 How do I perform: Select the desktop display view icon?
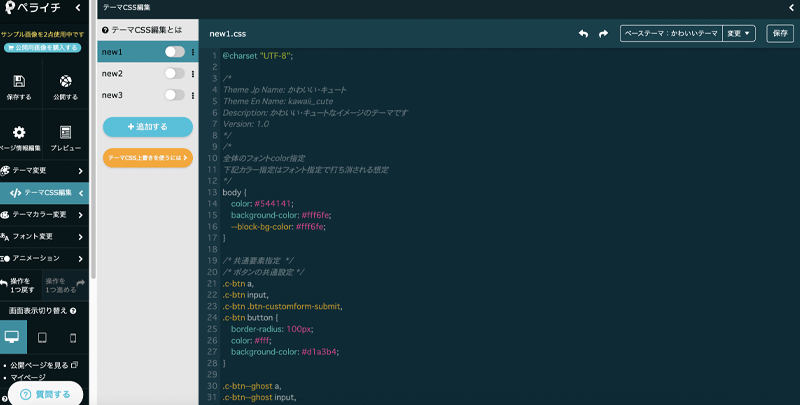pos(12,338)
